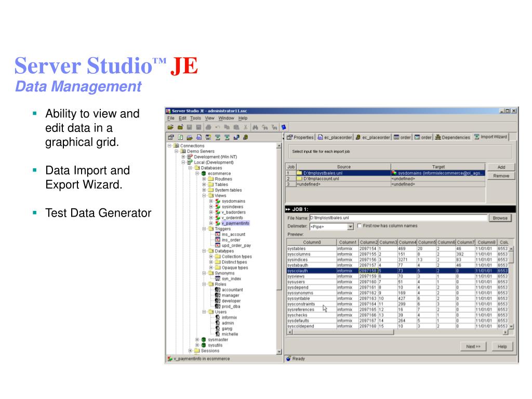Screen dimensions: 532x399
Task: Select the Import Wizard tab
Action: click(490, 137)
